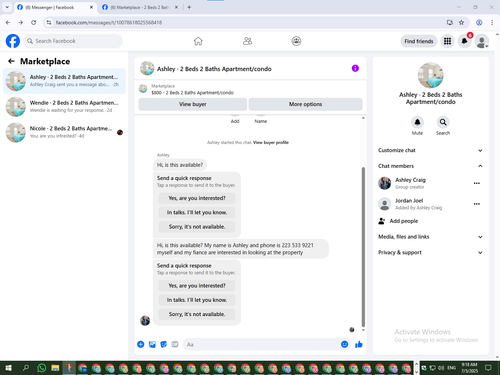Screen dimensions: 500x375
Task: Open File Explorer from the taskbar
Action: point(55,368)
